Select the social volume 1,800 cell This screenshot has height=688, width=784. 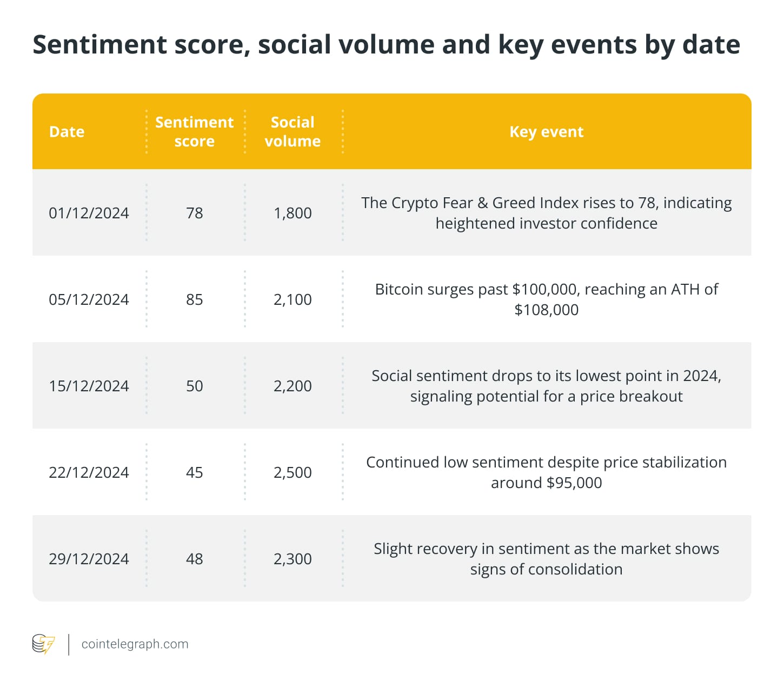pos(293,213)
